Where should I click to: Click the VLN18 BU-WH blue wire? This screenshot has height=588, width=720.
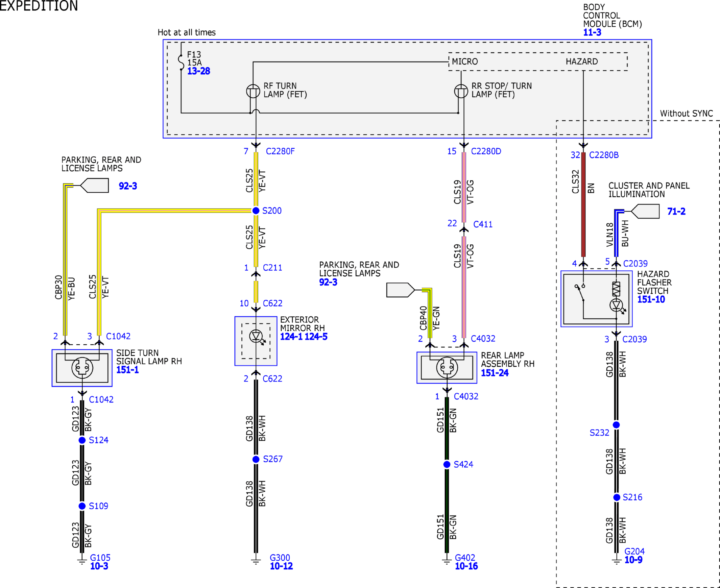[616, 235]
